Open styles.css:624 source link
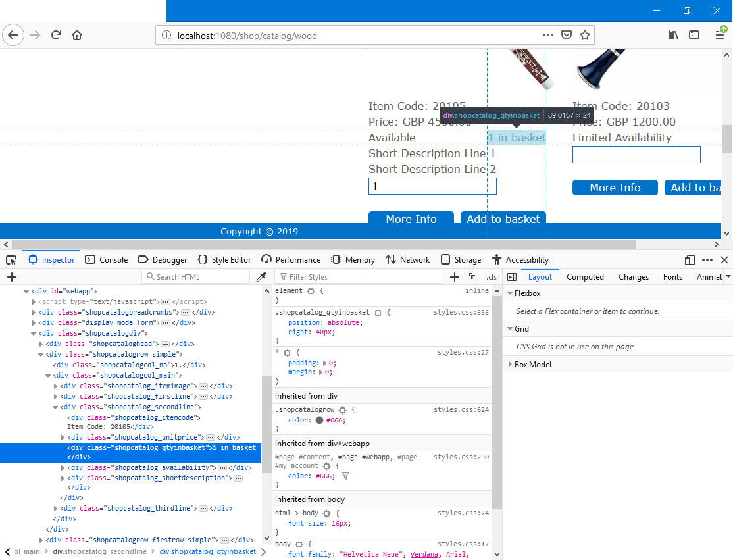The height and width of the screenshot is (560, 733). (461, 410)
